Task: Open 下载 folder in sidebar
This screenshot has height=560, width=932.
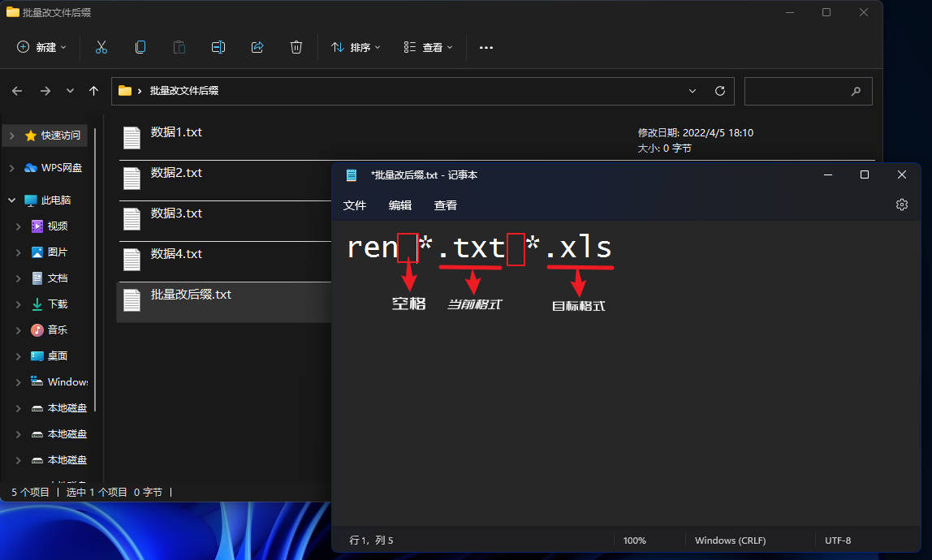Action: (x=58, y=304)
